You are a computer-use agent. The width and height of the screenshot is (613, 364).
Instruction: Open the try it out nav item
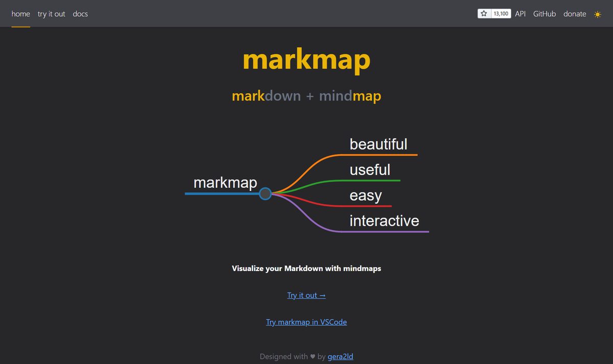tap(52, 14)
